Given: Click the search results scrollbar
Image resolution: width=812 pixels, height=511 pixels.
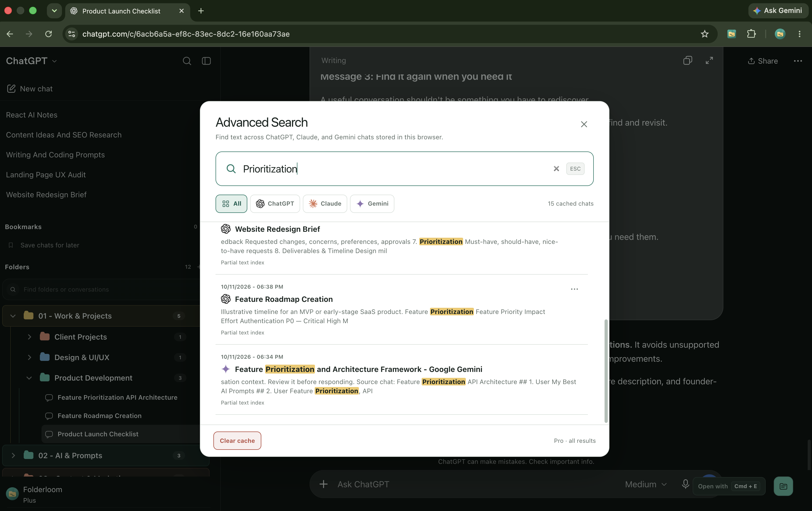Looking at the screenshot, I should tap(606, 371).
